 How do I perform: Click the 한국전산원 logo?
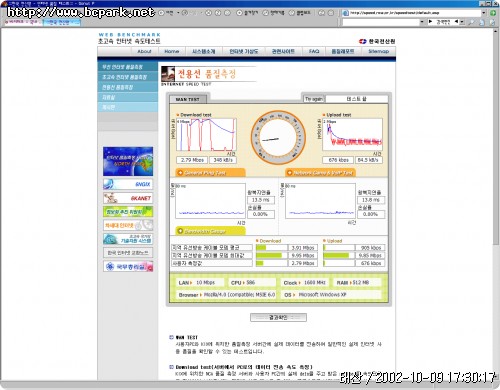(377, 41)
